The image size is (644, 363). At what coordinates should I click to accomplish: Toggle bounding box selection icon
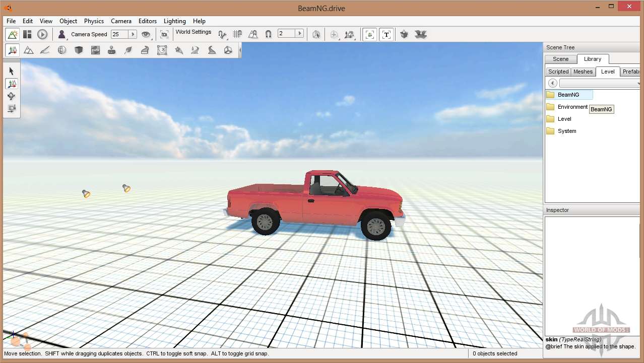(316, 34)
